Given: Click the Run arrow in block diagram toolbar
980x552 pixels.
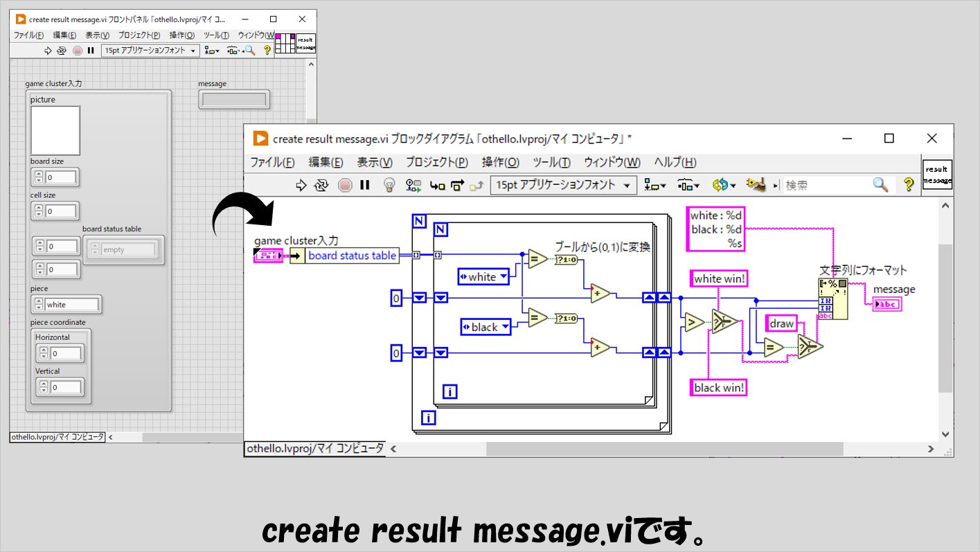Looking at the screenshot, I should (x=301, y=185).
